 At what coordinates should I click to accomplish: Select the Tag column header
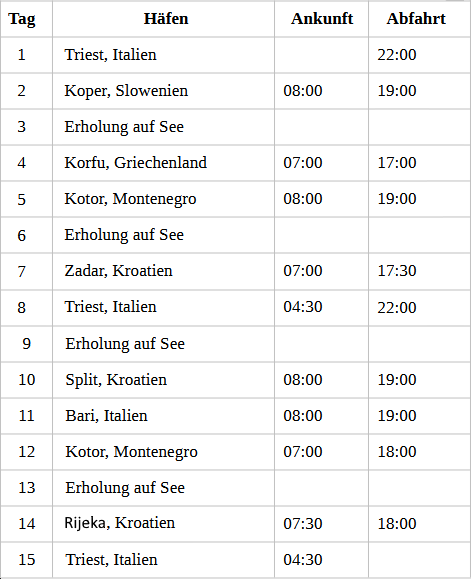click(22, 19)
